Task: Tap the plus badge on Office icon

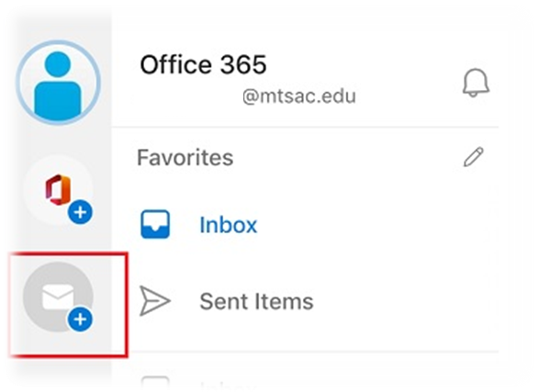Action: [x=80, y=212]
